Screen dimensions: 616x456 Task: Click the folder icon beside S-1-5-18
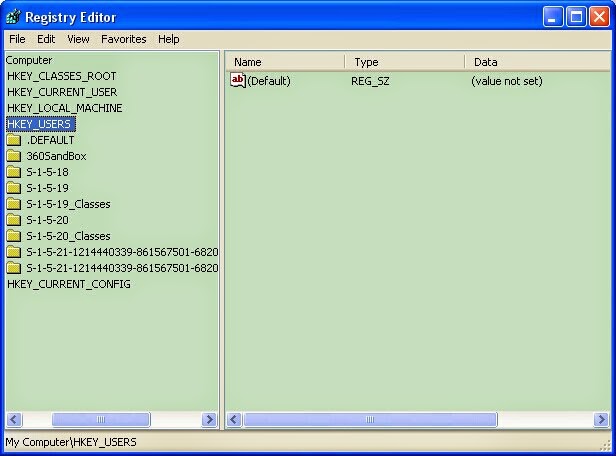14,172
